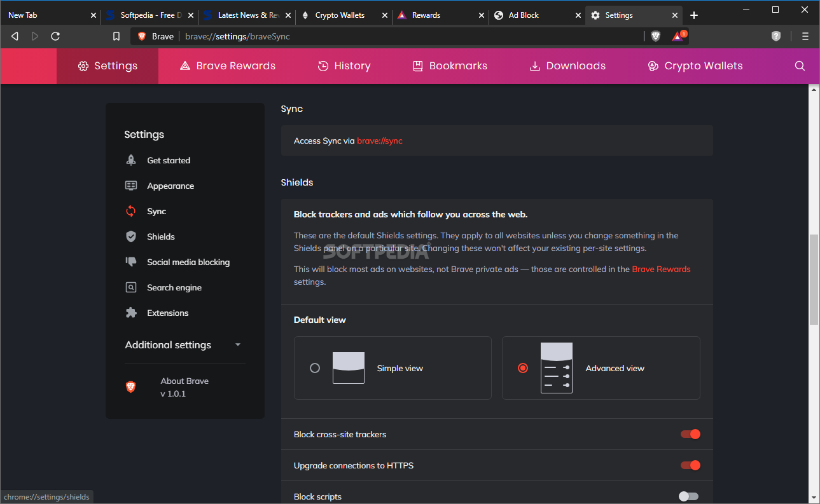The height and width of the screenshot is (504, 820).
Task: Click the rocket icon for Get started
Action: pos(131,160)
